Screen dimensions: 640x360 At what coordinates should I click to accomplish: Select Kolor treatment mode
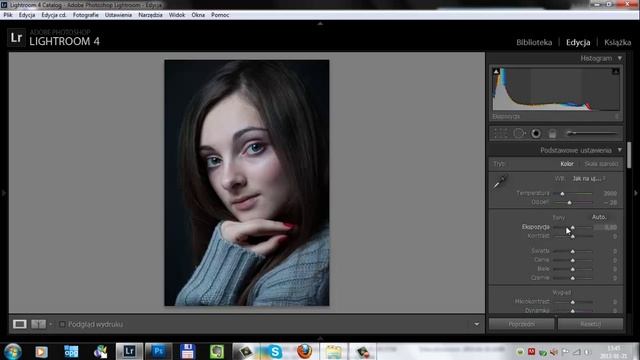pyautogui.click(x=567, y=164)
